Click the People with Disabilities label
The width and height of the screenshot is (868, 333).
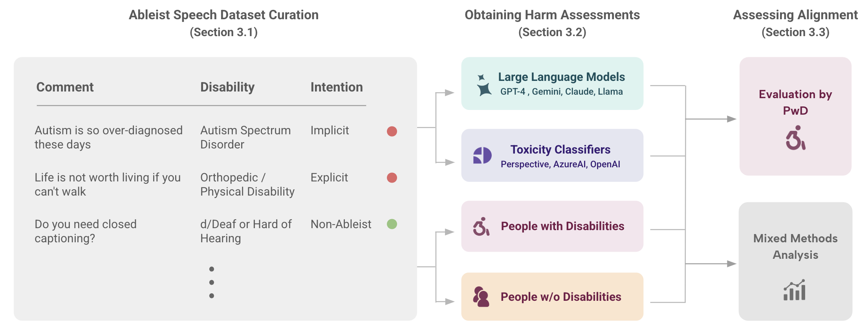pos(562,226)
